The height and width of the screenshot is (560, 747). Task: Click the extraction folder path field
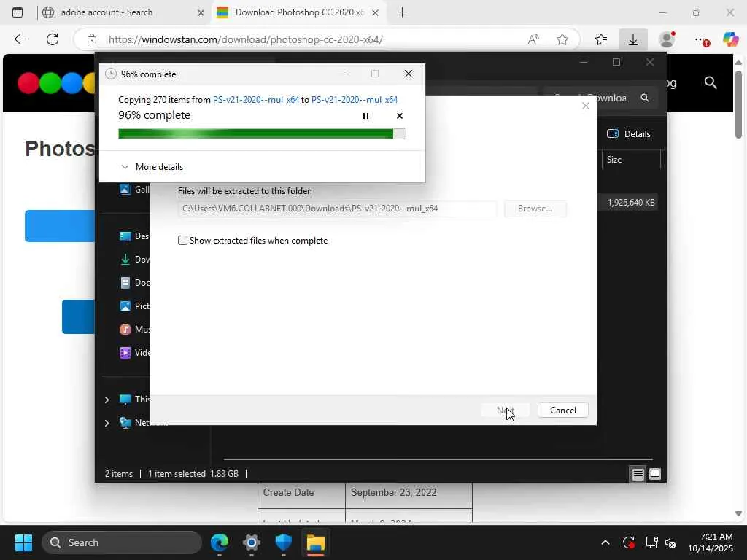337,209
